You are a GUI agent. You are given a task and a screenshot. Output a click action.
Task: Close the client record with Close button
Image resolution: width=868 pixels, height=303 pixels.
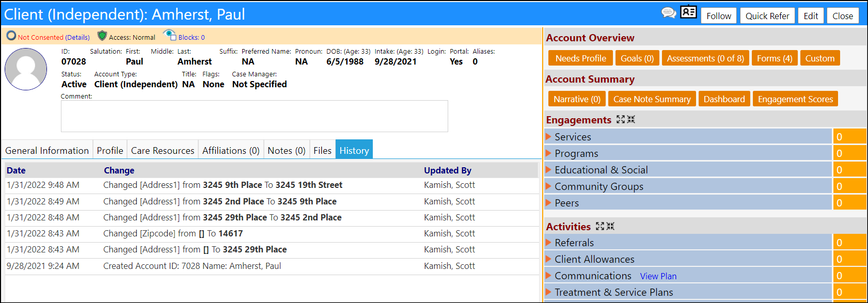click(843, 16)
